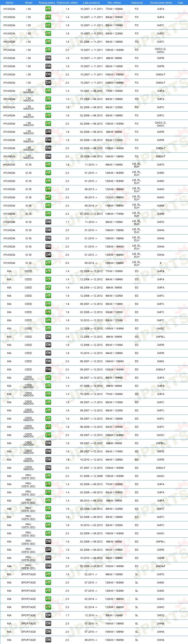Click production years 10.2010 -> 02.2013
188x644 pixels.
91,525
